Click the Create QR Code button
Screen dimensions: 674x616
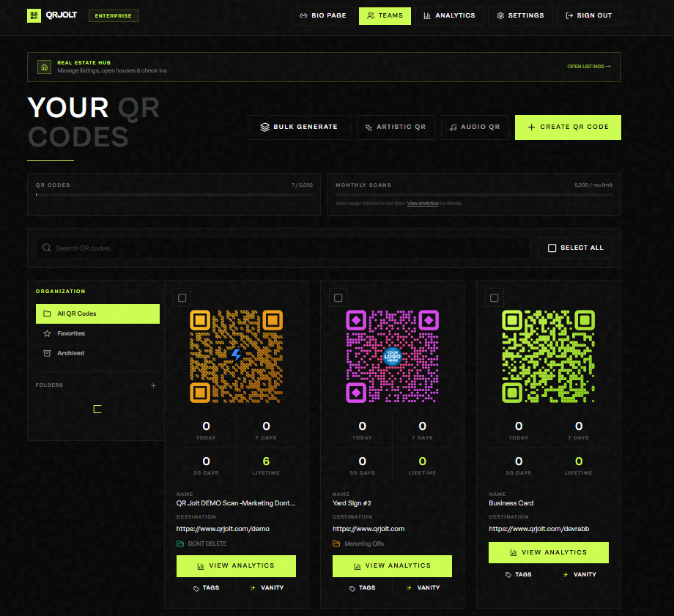[568, 127]
